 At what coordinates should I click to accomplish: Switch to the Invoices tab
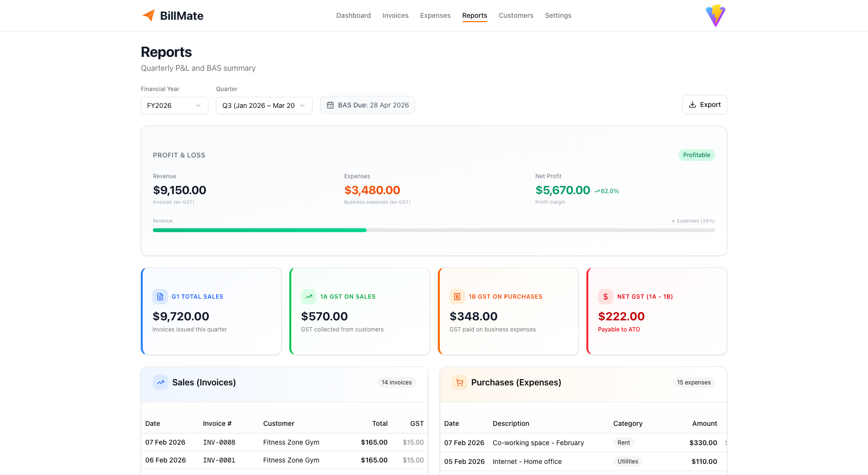(x=395, y=15)
